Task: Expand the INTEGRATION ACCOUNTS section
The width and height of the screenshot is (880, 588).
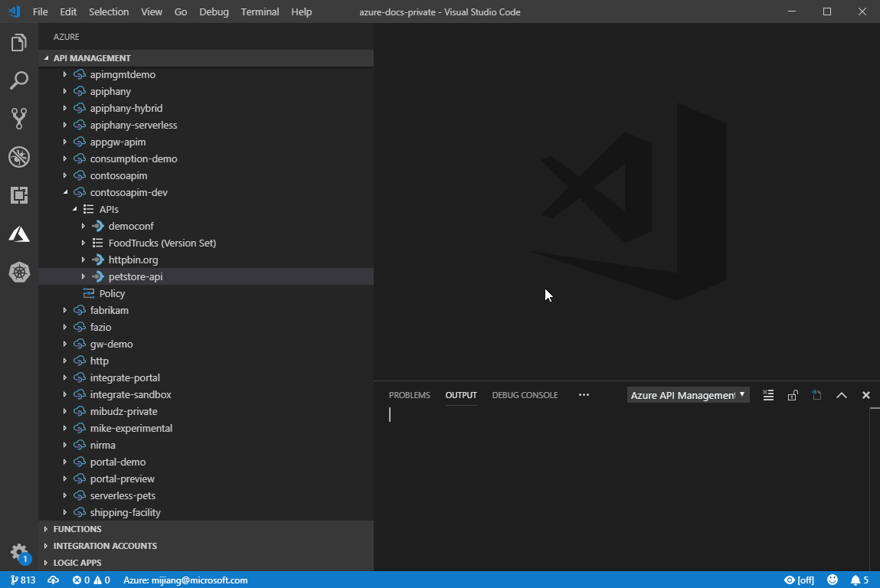Action: pos(47,546)
